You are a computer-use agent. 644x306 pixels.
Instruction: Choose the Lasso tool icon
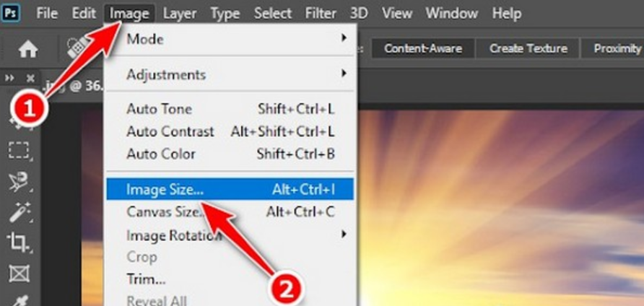point(19,182)
